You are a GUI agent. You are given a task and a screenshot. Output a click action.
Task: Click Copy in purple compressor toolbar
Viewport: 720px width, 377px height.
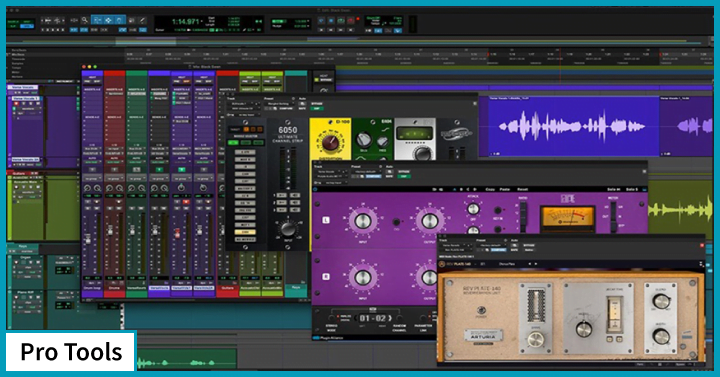490,189
